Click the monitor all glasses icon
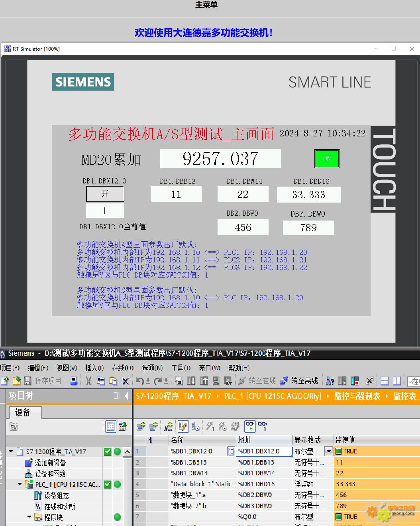 pos(250,427)
